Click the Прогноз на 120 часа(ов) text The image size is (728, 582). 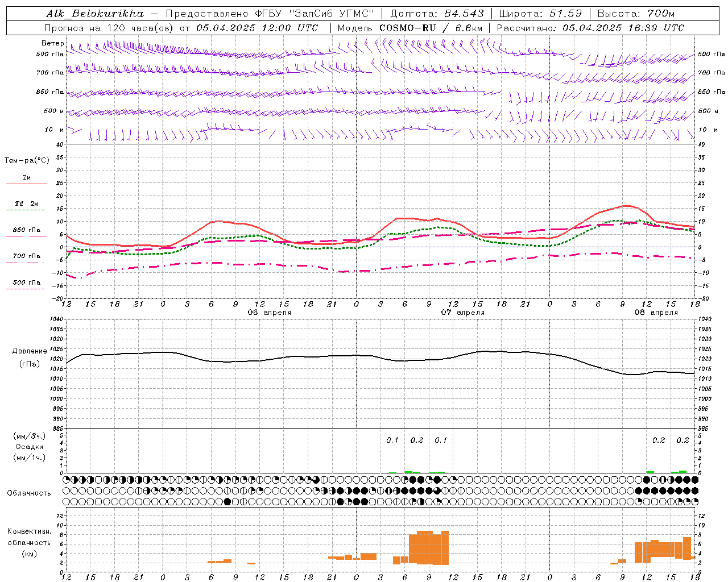coord(110,28)
